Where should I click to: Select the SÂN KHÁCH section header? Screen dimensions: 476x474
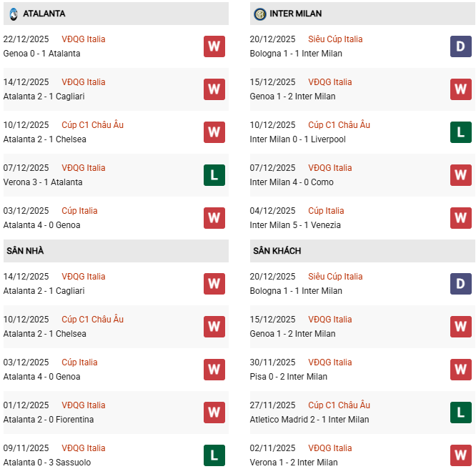coord(277,251)
